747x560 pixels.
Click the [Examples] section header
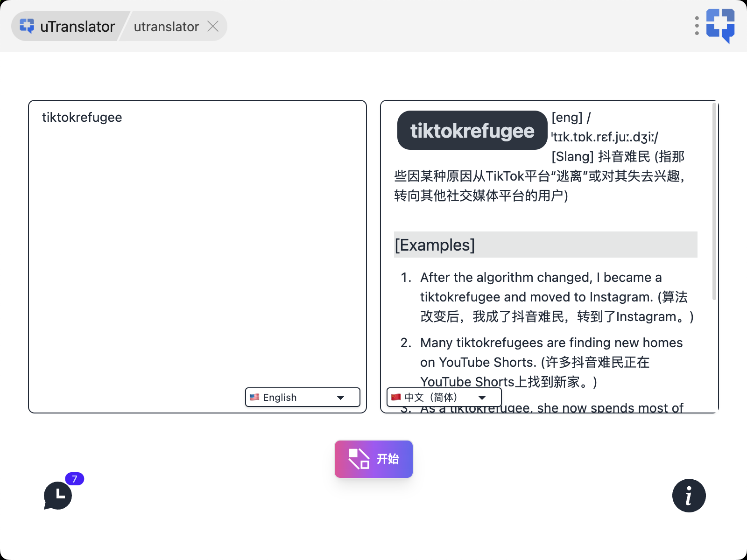(x=545, y=245)
